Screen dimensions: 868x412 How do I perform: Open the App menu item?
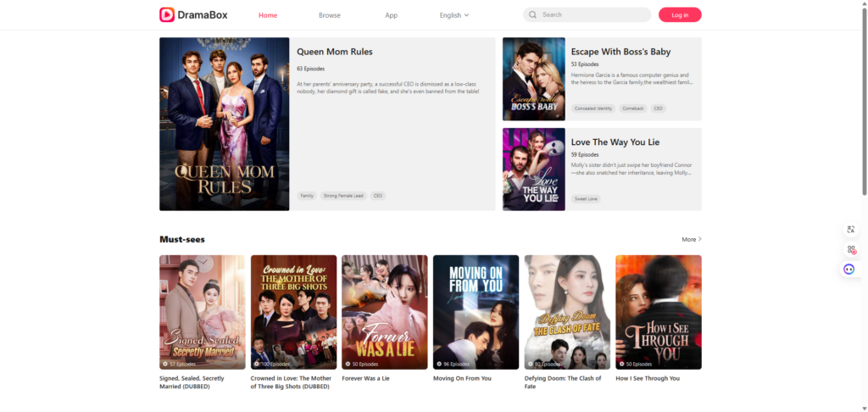[x=392, y=15]
